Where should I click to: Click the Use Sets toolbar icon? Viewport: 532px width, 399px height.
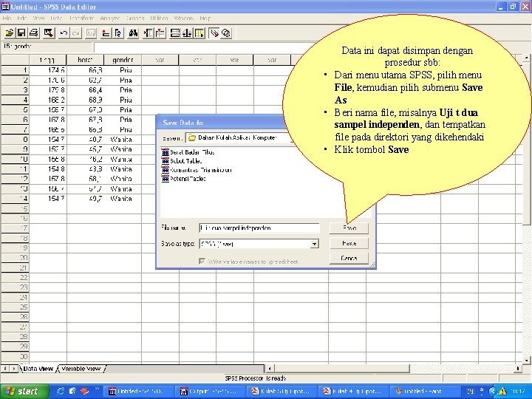(x=226, y=33)
